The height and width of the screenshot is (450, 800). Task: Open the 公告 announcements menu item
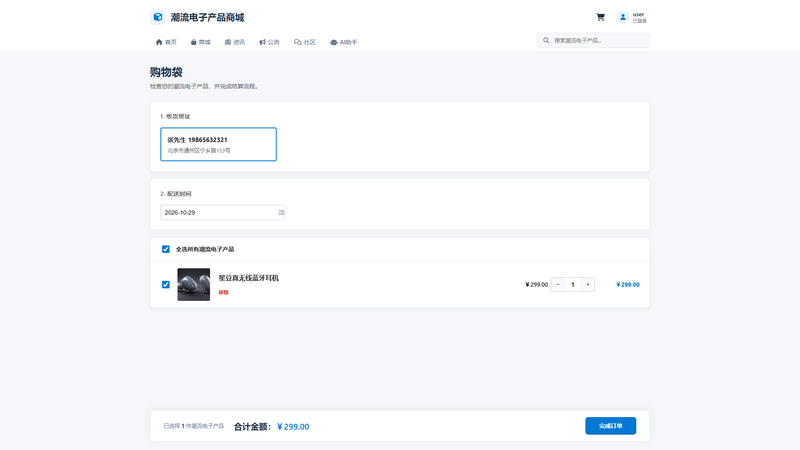tap(269, 42)
